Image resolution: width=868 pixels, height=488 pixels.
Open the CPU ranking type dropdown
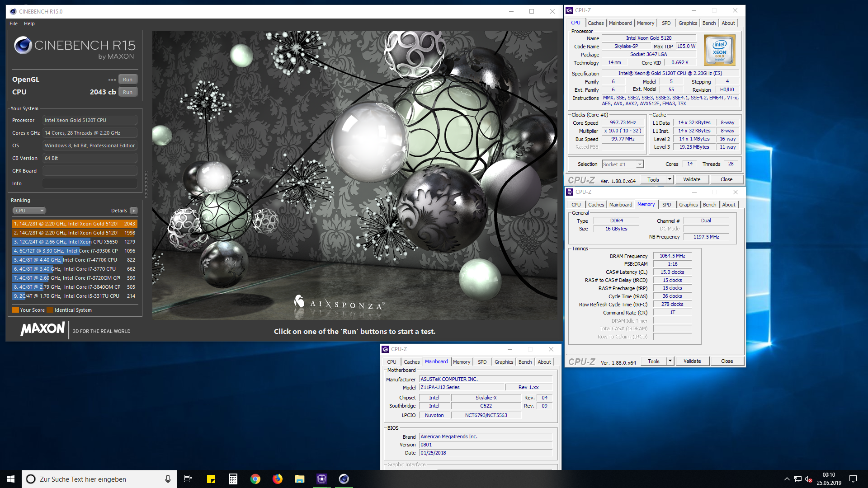(x=29, y=211)
